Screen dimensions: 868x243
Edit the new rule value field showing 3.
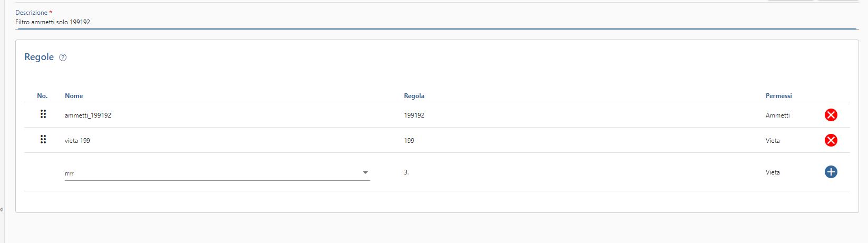(407, 172)
